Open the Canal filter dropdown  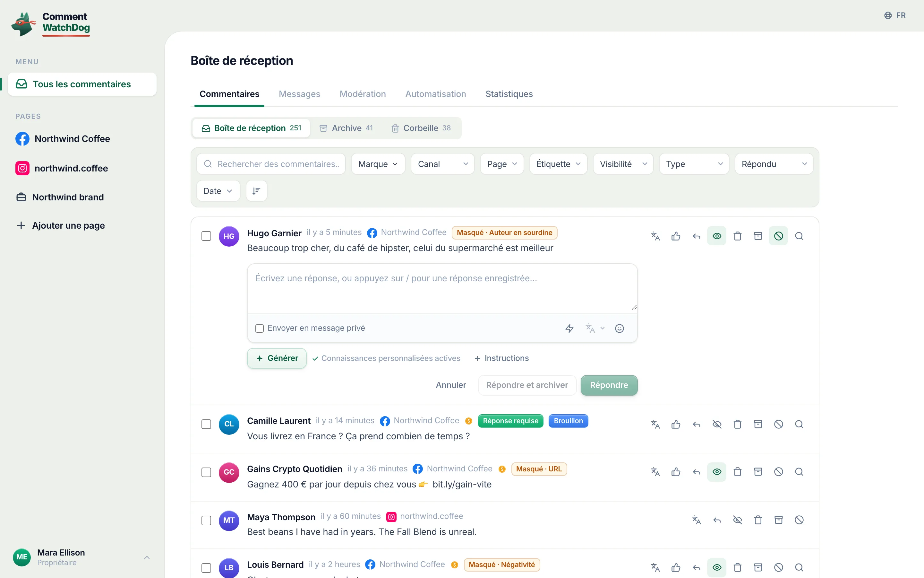442,164
